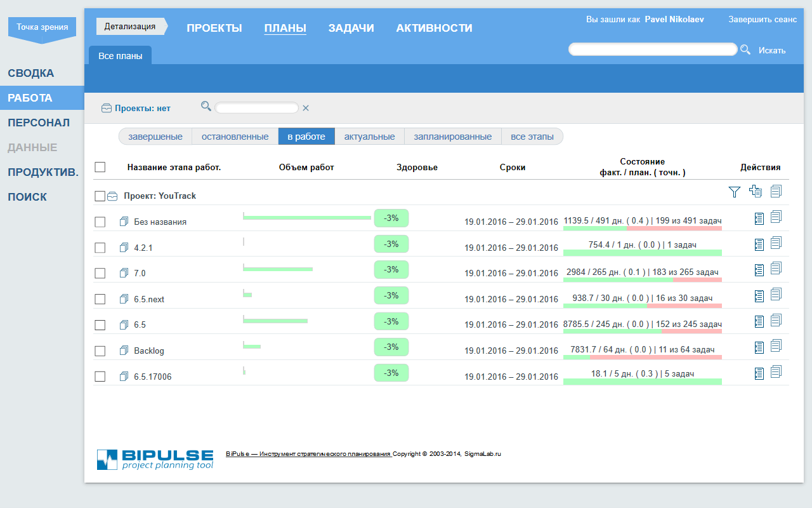Viewport: 812px width, 508px height.
Task: Click the stage icon next to Backlog
Action: [124, 351]
